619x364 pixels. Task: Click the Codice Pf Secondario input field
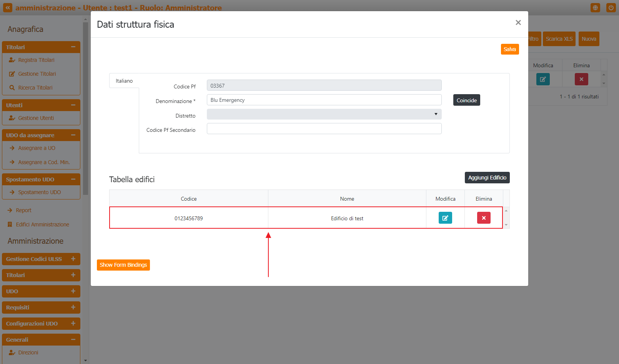pos(324,129)
